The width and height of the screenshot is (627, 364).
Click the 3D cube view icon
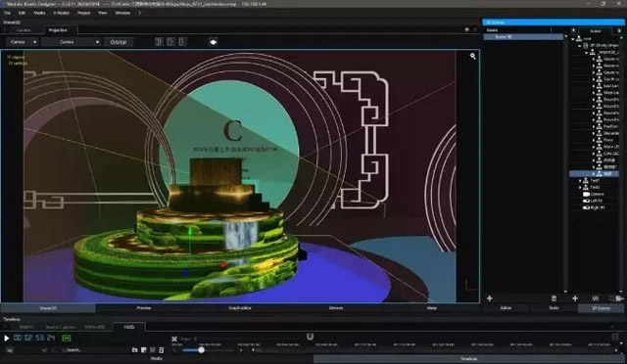[x=214, y=42]
